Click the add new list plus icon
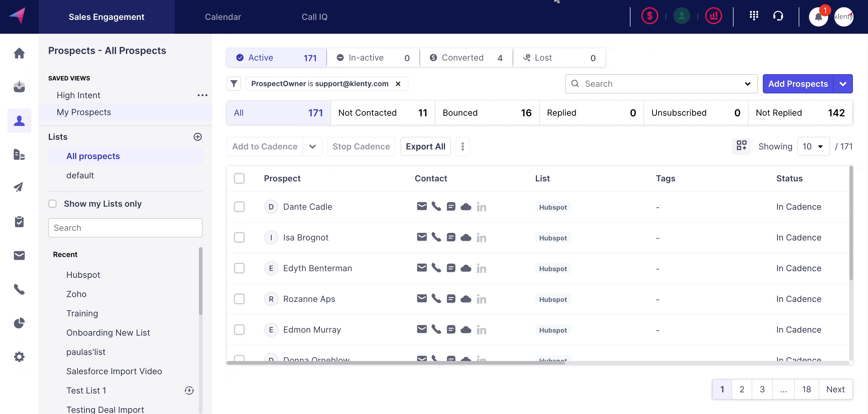The height and width of the screenshot is (414, 868). click(198, 137)
